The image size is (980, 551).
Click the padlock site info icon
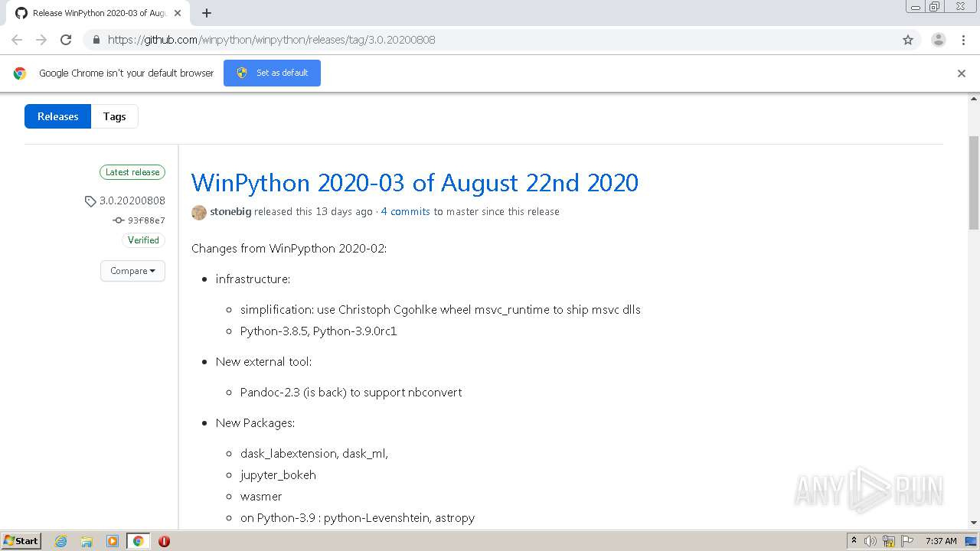click(96, 40)
